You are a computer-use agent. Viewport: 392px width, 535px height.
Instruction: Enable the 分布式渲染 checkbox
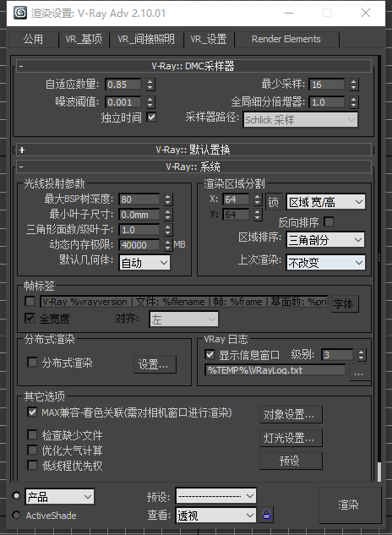[x=32, y=362]
